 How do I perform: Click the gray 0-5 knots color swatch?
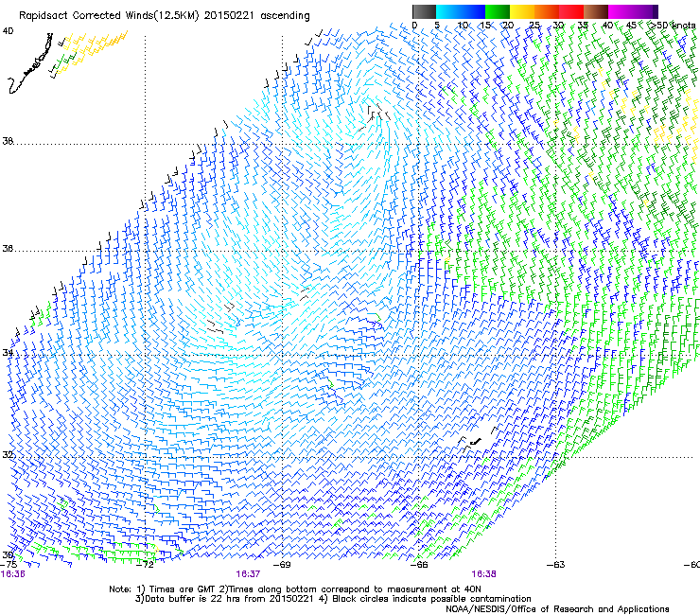424,11
